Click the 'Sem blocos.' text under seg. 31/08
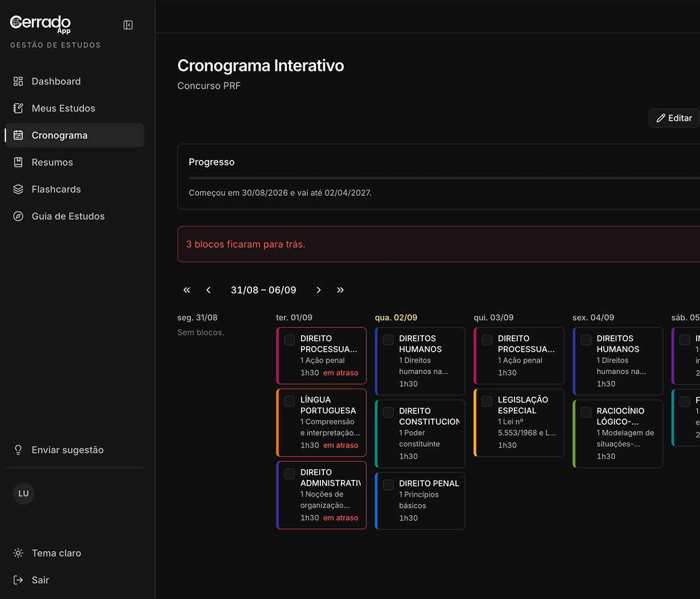This screenshot has height=599, width=700. (201, 332)
